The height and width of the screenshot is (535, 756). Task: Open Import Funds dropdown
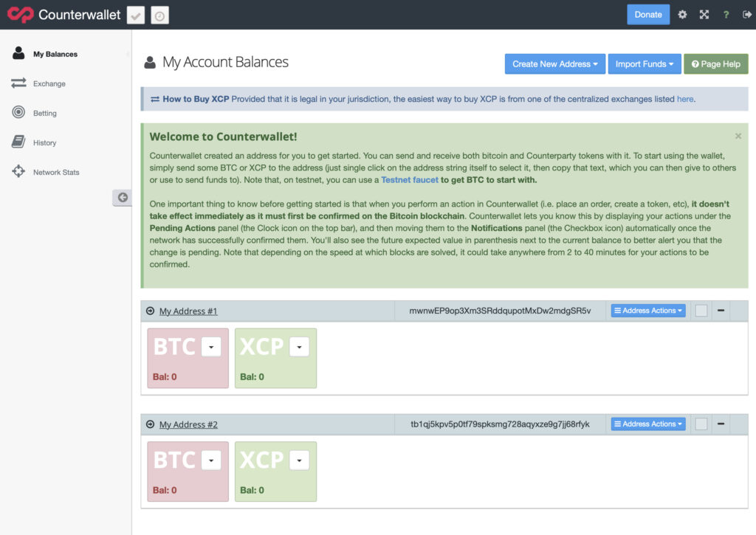[645, 64]
